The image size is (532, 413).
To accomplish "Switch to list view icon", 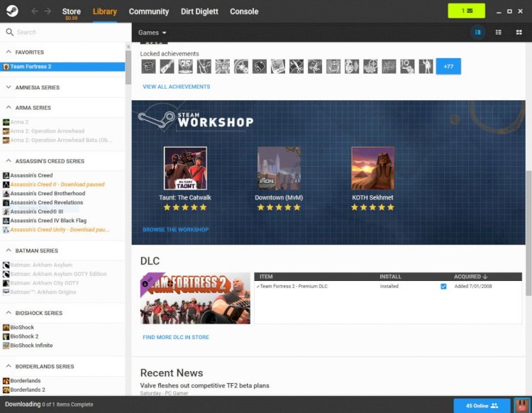I will [498, 32].
